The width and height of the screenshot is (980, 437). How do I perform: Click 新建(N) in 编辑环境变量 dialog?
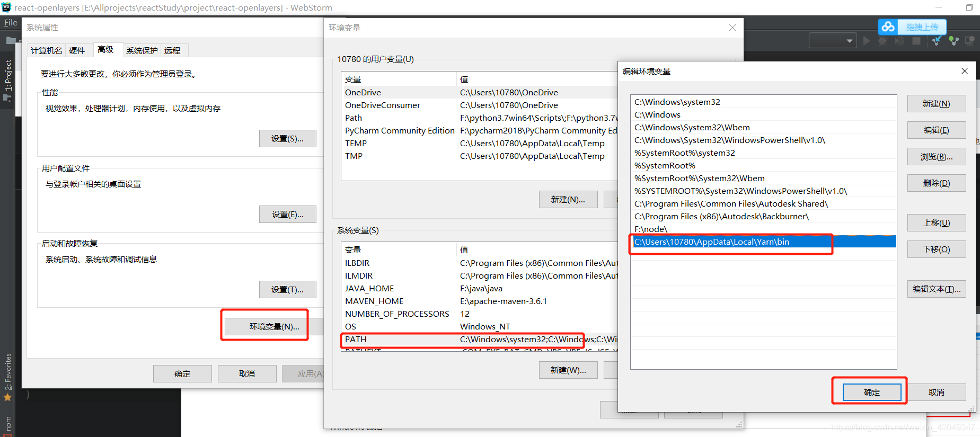(937, 103)
